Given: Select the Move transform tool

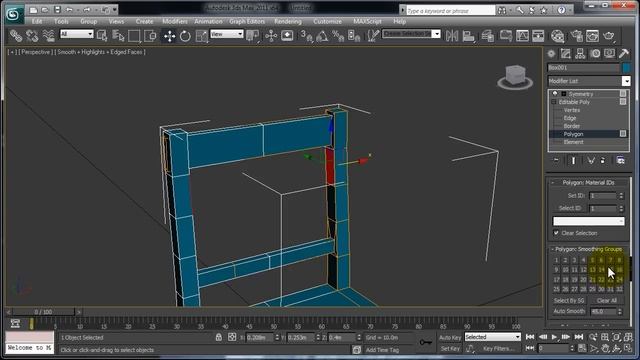Looking at the screenshot, I should (169, 36).
